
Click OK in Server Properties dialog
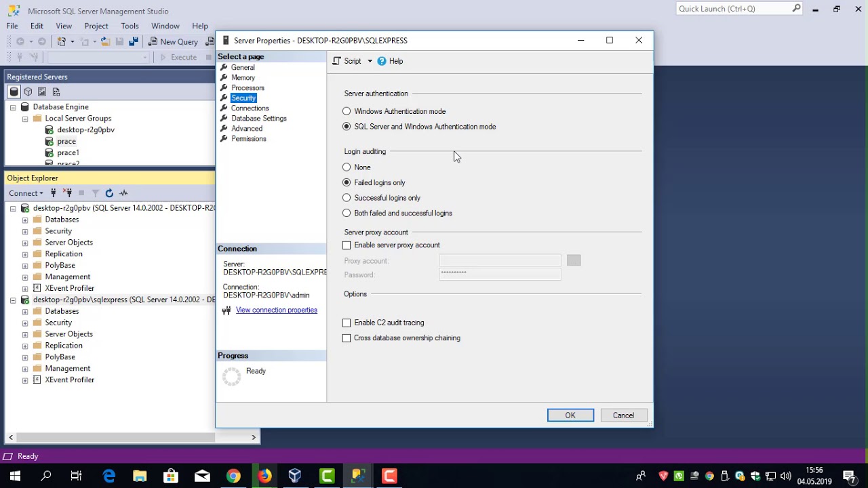click(x=570, y=415)
